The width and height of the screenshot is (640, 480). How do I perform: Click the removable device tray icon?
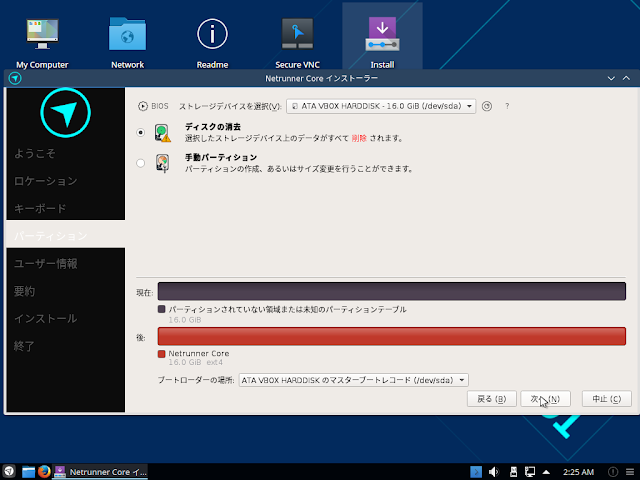[513, 472]
